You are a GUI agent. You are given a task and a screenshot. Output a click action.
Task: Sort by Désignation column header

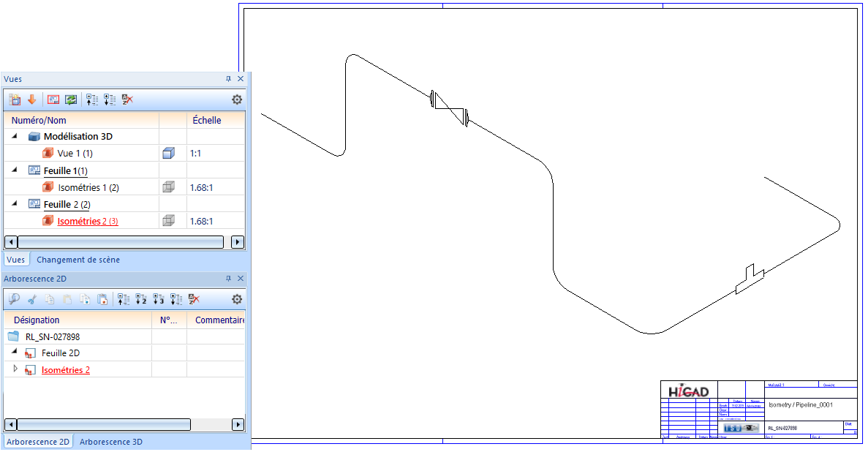point(78,320)
